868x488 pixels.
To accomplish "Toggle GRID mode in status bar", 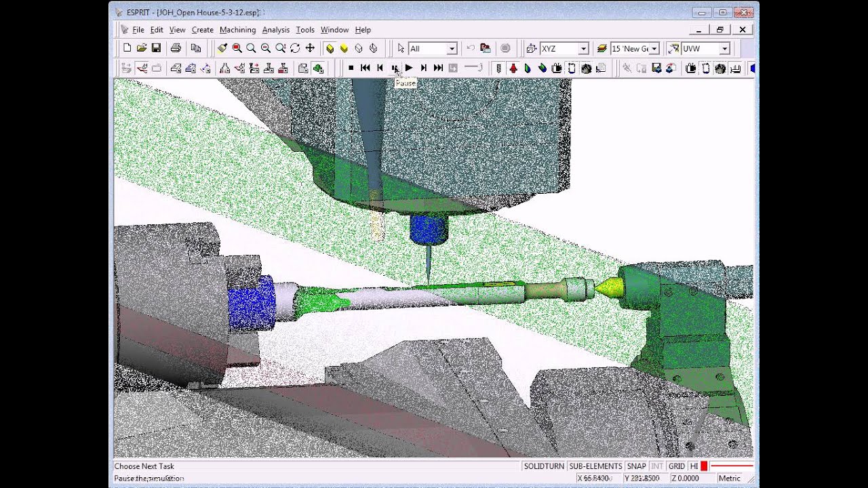I will click(x=677, y=466).
